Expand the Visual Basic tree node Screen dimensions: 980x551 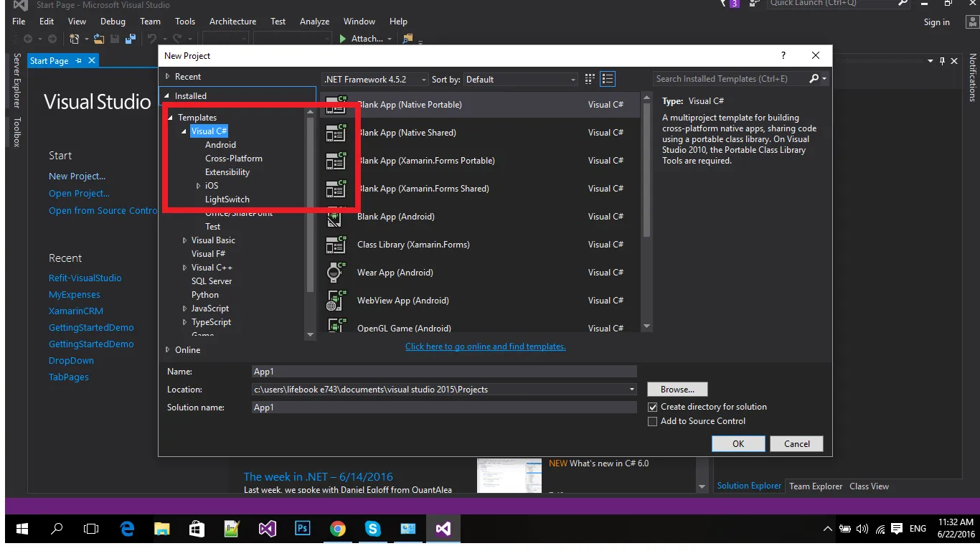click(184, 240)
